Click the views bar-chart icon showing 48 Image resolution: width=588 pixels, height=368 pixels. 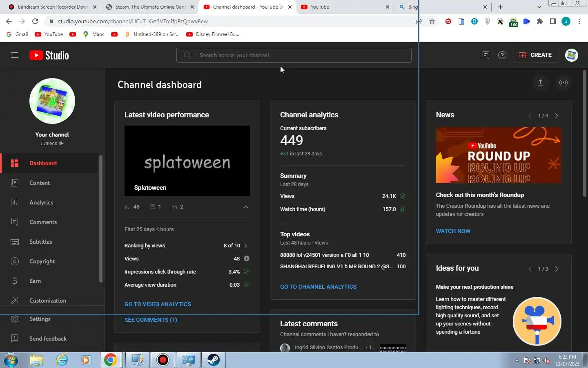(127, 207)
